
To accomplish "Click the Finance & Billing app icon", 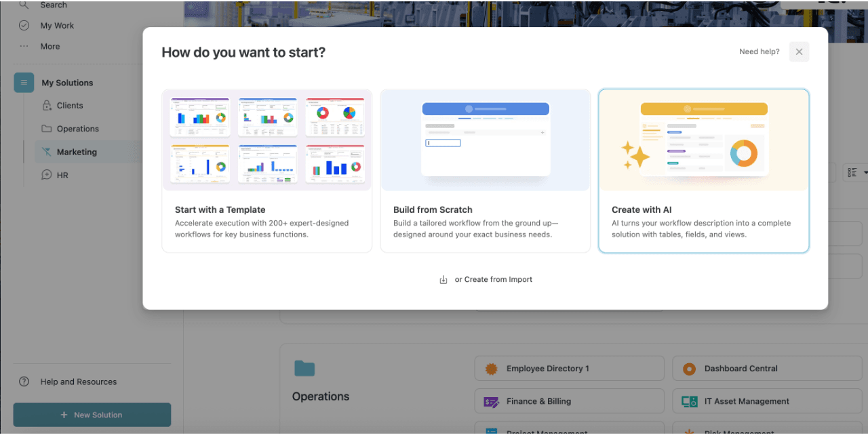I will tap(491, 401).
